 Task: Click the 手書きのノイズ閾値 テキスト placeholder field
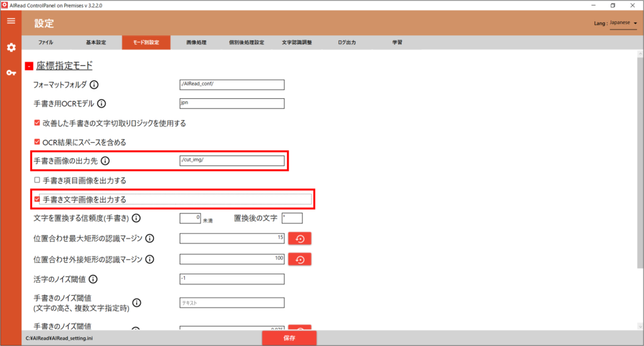tap(232, 303)
